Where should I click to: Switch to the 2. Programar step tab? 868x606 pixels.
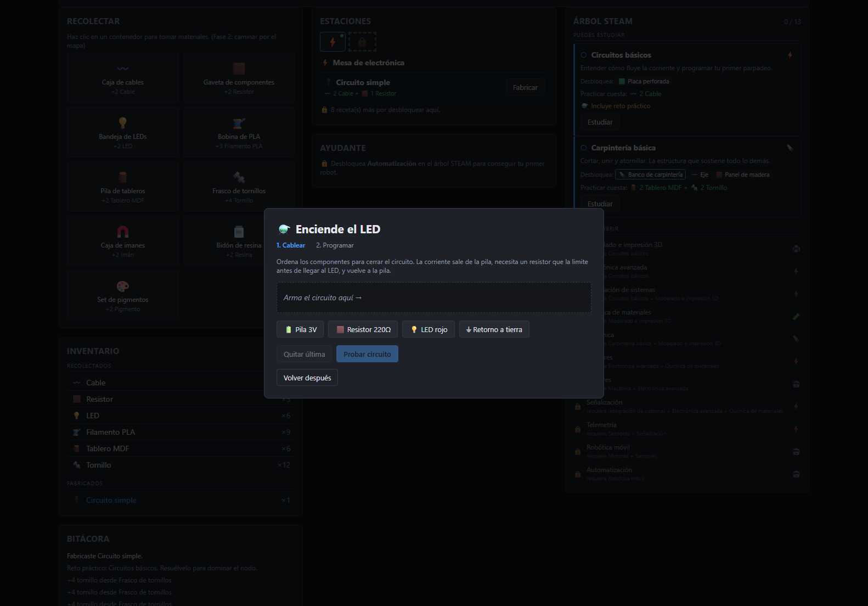(x=335, y=245)
